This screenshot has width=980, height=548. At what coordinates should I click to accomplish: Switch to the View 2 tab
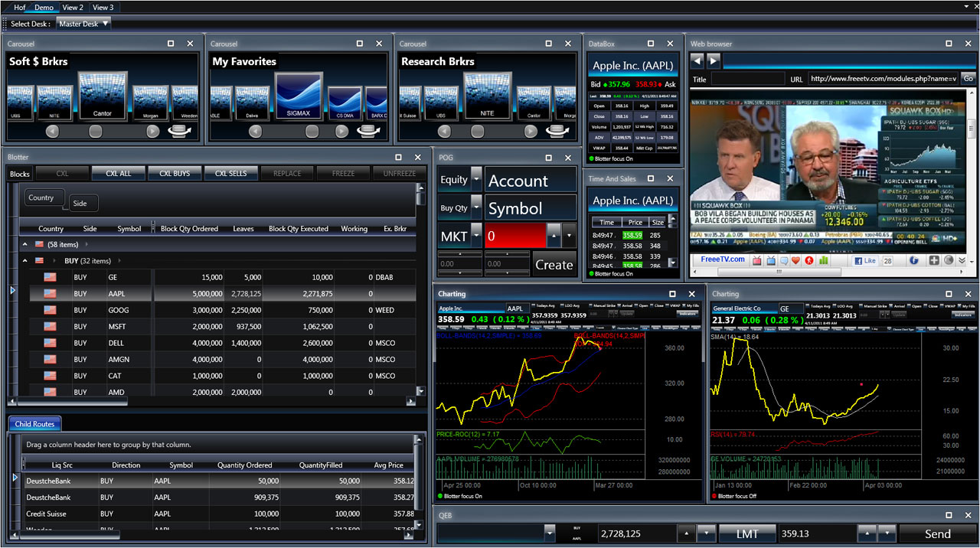(x=73, y=7)
